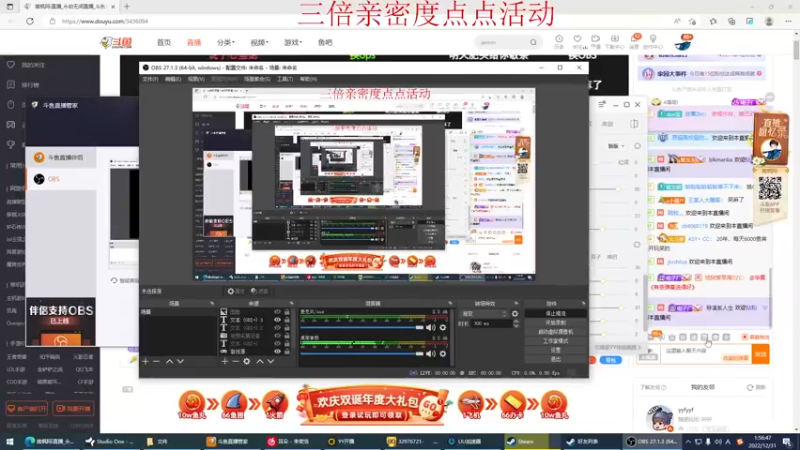Open the 滤镜 filters button in OBS
Image resolution: width=800 pixels, height=450 pixels.
[x=260, y=291]
